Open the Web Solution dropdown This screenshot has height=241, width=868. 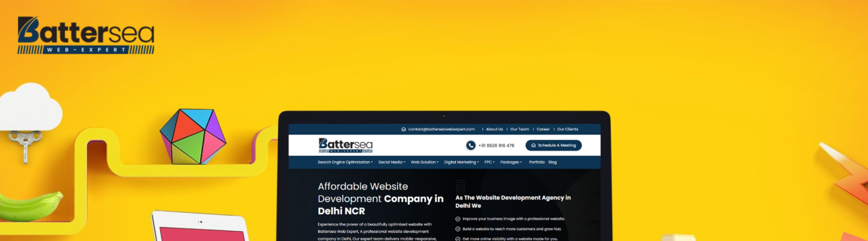point(425,162)
